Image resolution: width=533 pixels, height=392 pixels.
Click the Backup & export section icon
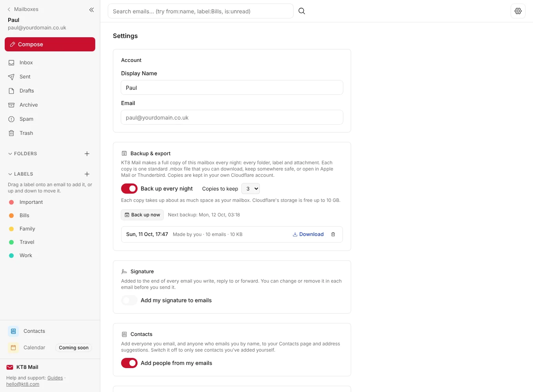click(124, 153)
